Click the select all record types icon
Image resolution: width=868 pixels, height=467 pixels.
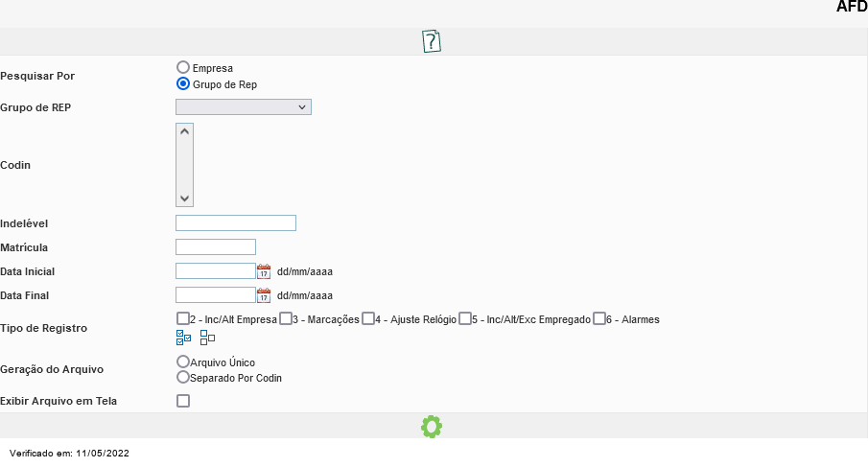click(183, 338)
